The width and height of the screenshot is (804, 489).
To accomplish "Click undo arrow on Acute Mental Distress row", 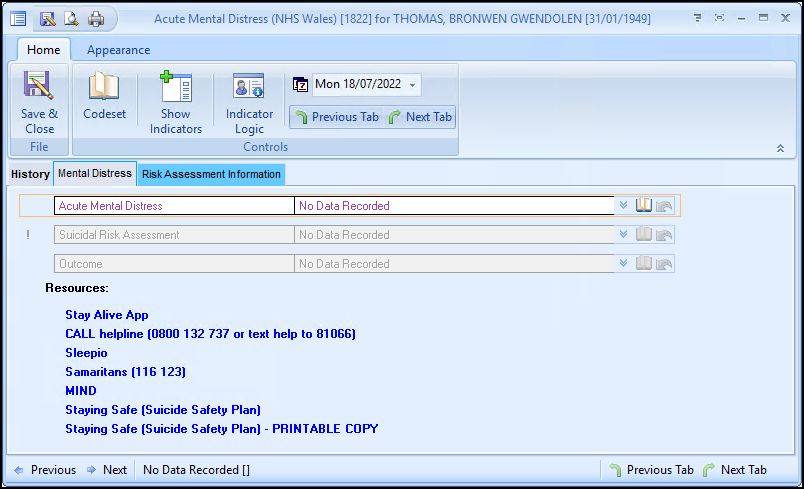I will pyautogui.click(x=664, y=206).
